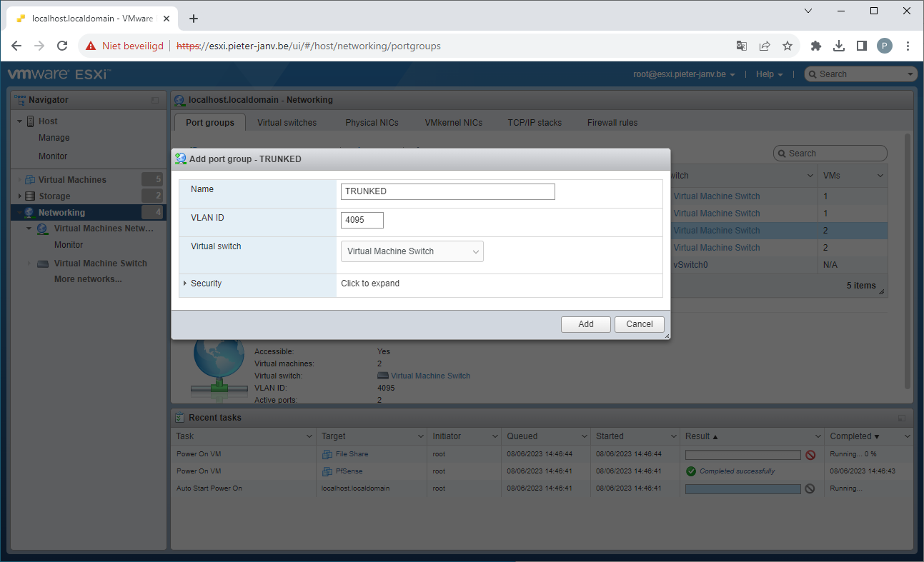Expand the Security section
This screenshot has width=924, height=562.
coord(206,283)
